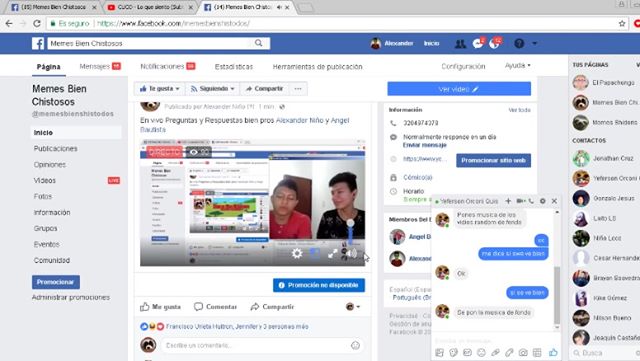Open chat options gear icon
The width and height of the screenshot is (640, 361).
542,201
